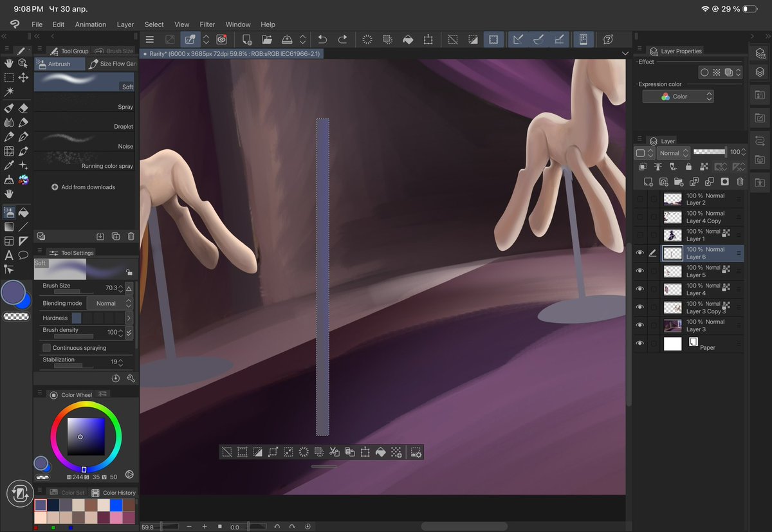Screen dimensions: 772x532
Task: Hide the Paper layer
Action: (x=639, y=344)
